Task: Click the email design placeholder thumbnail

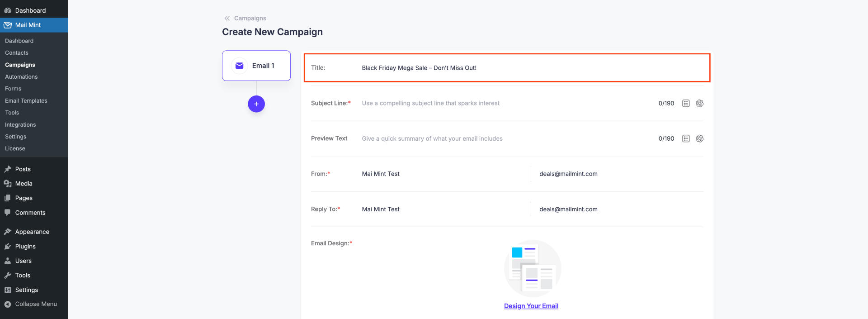Action: click(x=532, y=268)
